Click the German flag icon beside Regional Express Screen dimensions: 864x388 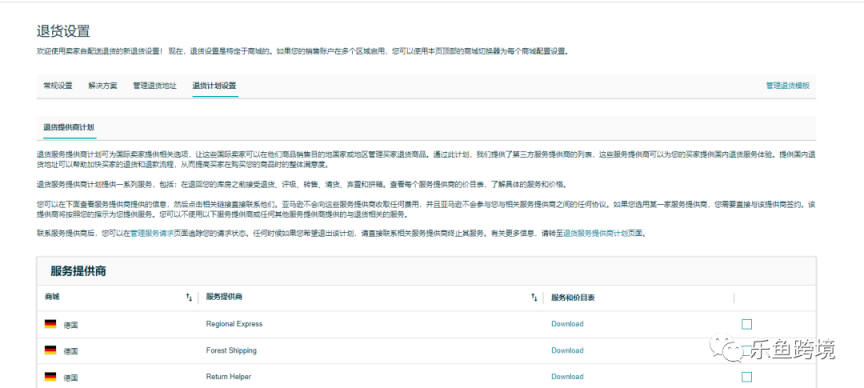click(x=51, y=324)
